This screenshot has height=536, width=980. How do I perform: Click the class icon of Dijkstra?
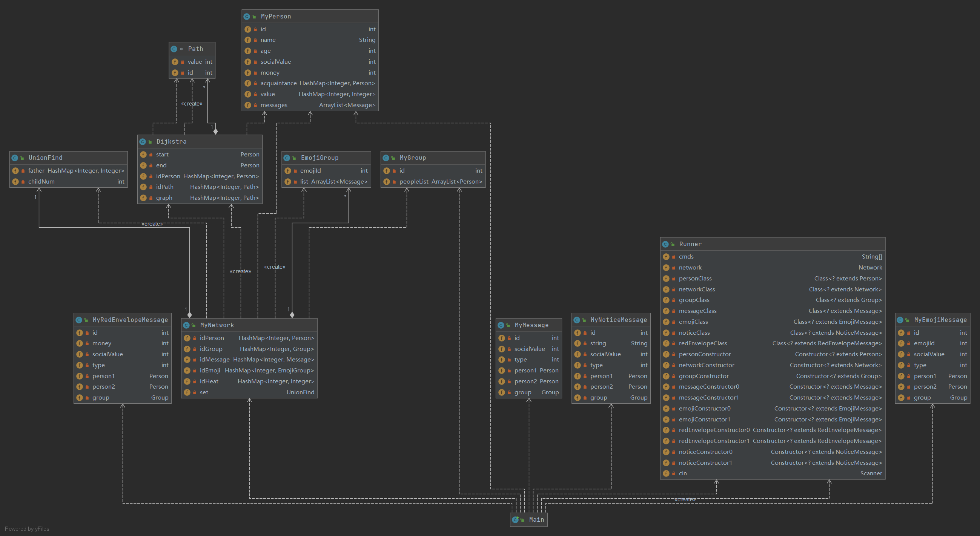[x=142, y=142]
